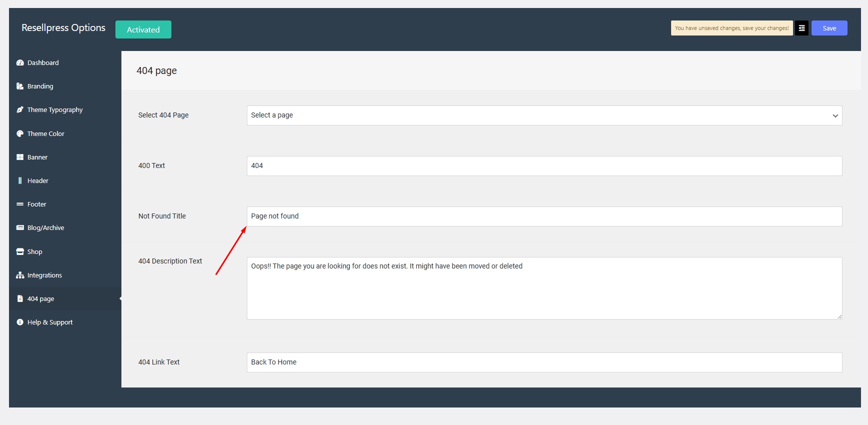
Task: Click the Help & Support info icon
Action: [20, 322]
